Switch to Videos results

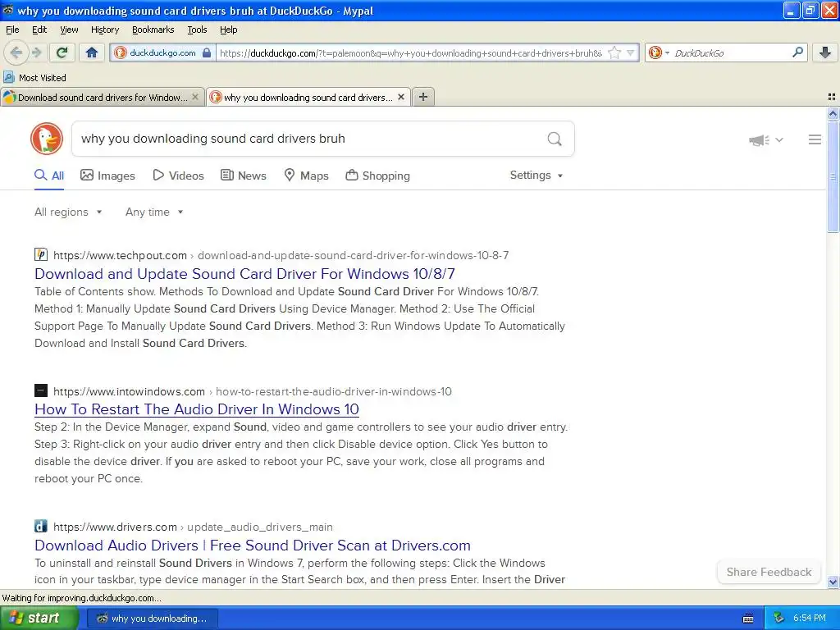178,176
